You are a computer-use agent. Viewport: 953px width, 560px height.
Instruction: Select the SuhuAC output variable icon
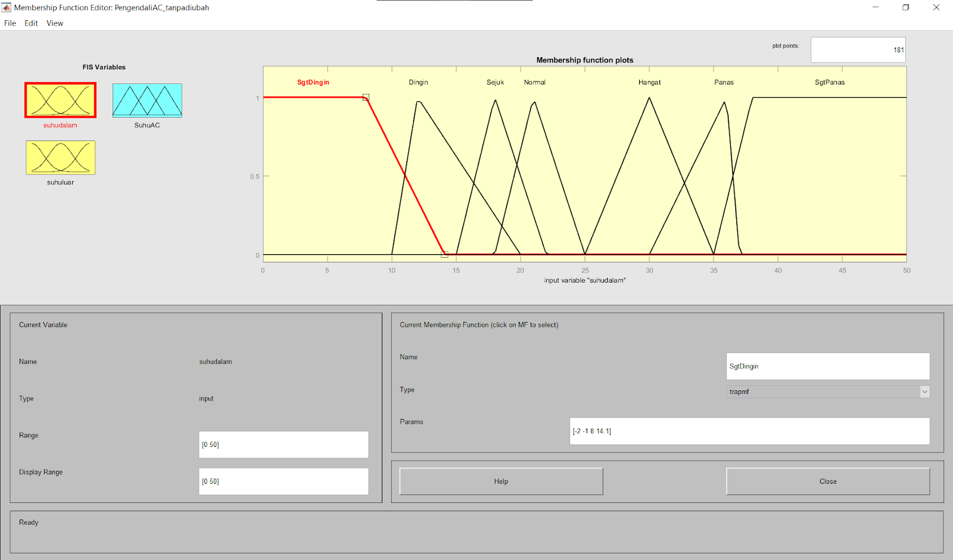click(x=147, y=100)
